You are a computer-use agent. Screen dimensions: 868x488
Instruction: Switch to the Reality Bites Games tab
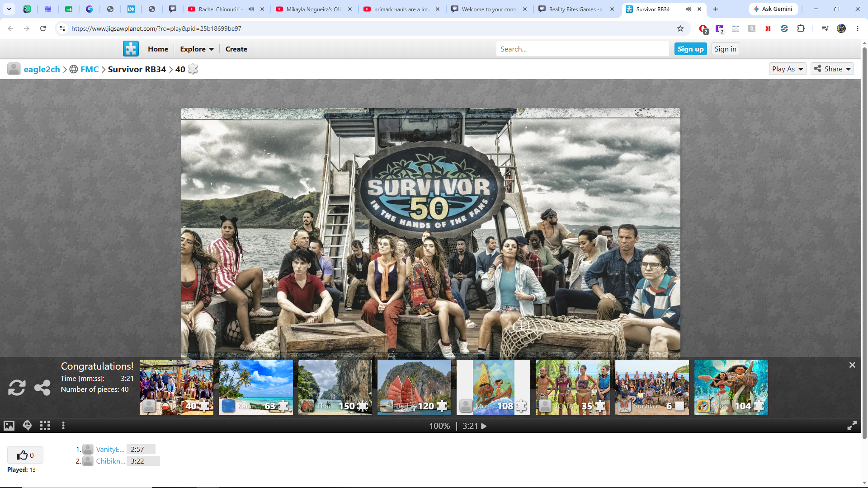pyautogui.click(x=576, y=9)
